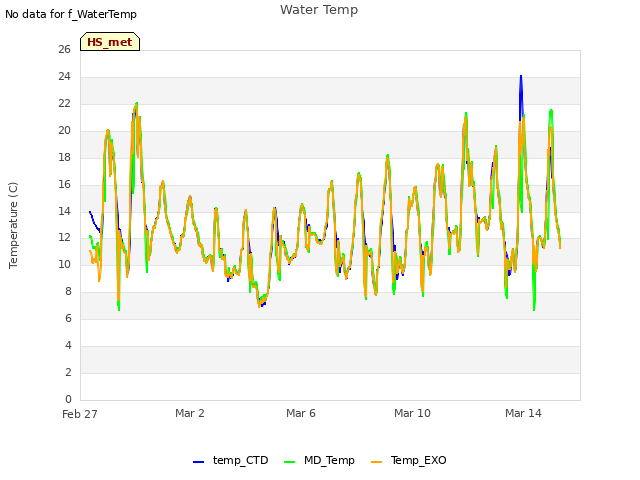640x480 pixels.
Task: Click the 22 y-axis tick label
Action: pos(64,103)
